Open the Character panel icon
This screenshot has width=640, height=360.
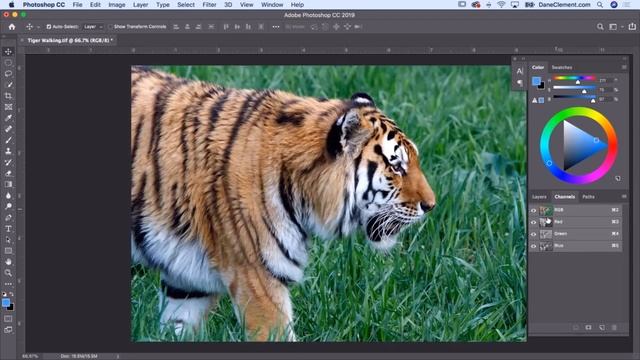[x=520, y=71]
